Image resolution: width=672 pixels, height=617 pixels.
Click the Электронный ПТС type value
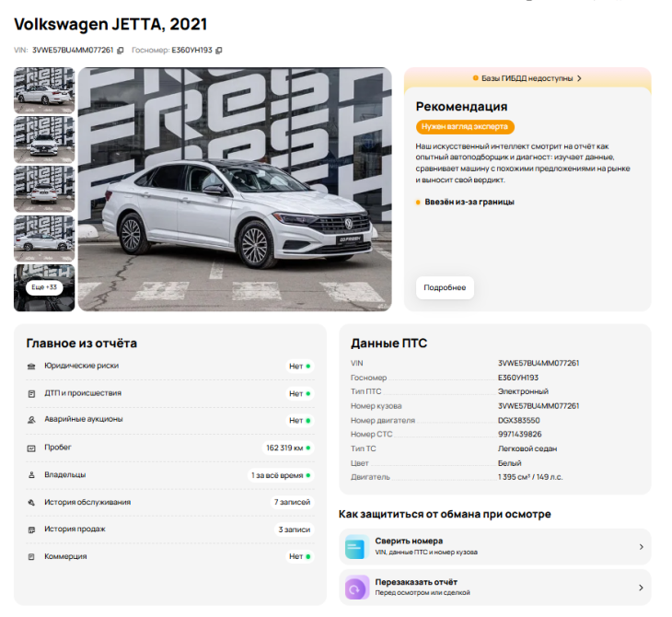pyautogui.click(x=523, y=391)
